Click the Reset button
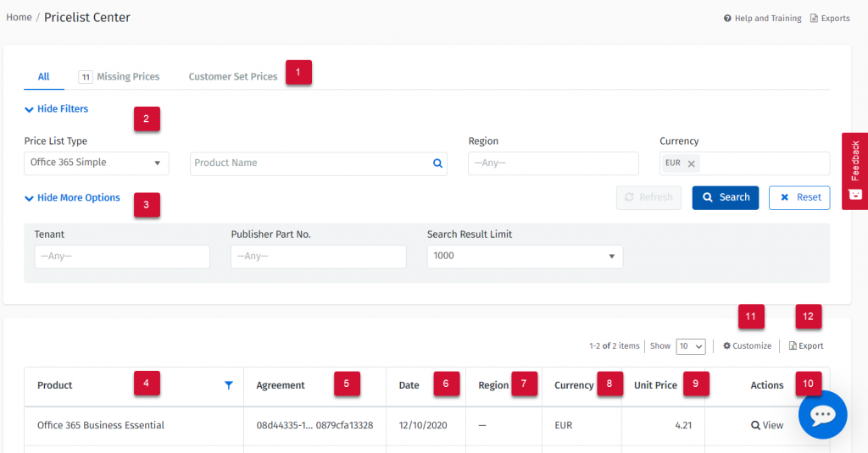This screenshot has width=868, height=453. pyautogui.click(x=799, y=197)
